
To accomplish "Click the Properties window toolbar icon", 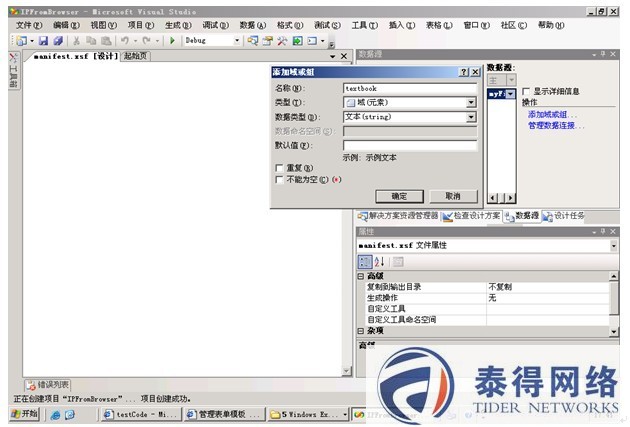I will tap(267, 41).
